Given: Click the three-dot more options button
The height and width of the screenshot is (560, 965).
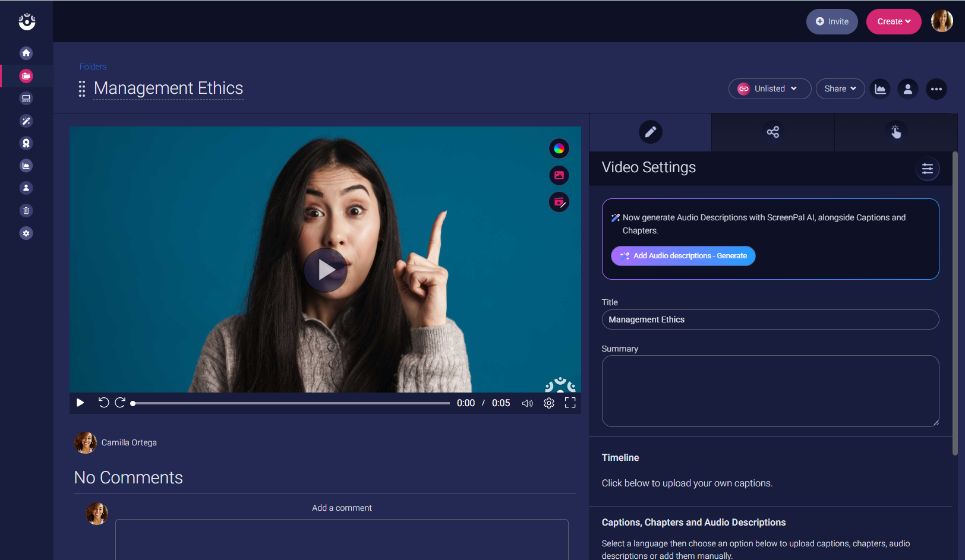Looking at the screenshot, I should [x=936, y=89].
